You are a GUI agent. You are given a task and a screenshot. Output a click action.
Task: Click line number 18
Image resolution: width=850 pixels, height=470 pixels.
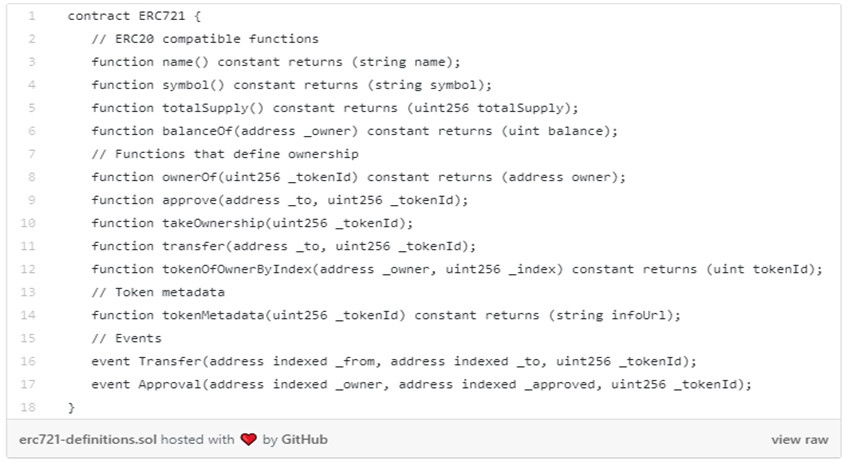[x=31, y=407]
